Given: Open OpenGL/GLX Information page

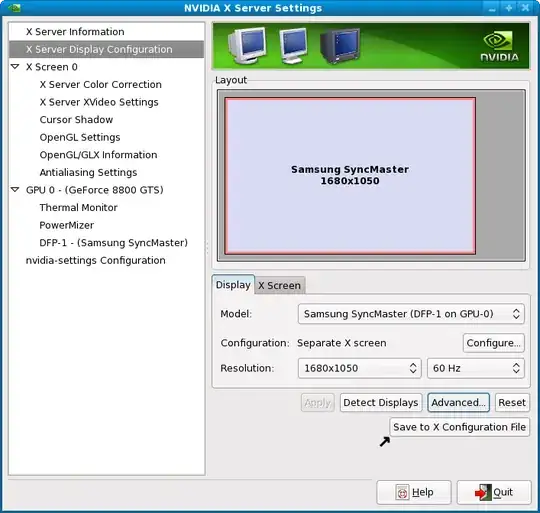Looking at the screenshot, I should pos(98,155).
